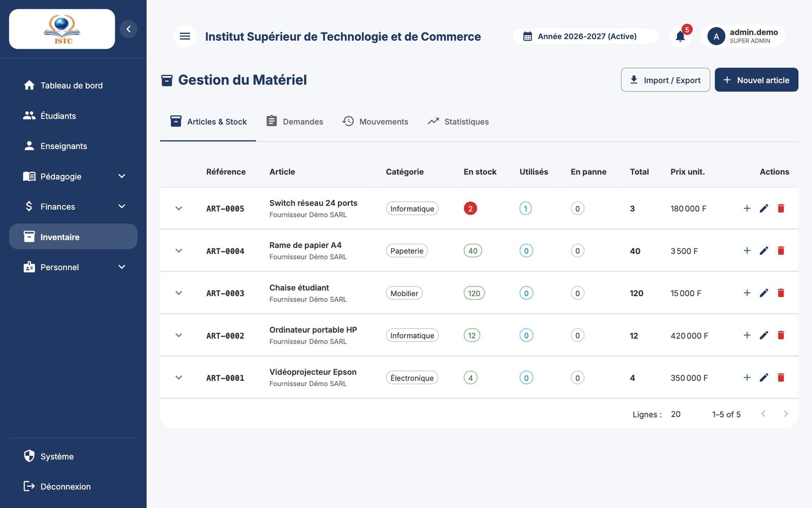Switch to the Demandes tab
This screenshot has height=508, width=812.
pyautogui.click(x=295, y=121)
